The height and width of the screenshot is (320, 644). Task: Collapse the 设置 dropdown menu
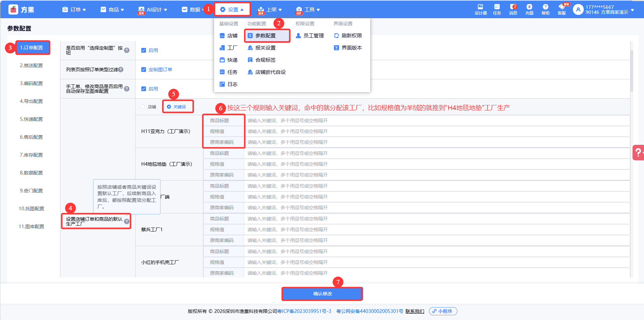coord(232,10)
